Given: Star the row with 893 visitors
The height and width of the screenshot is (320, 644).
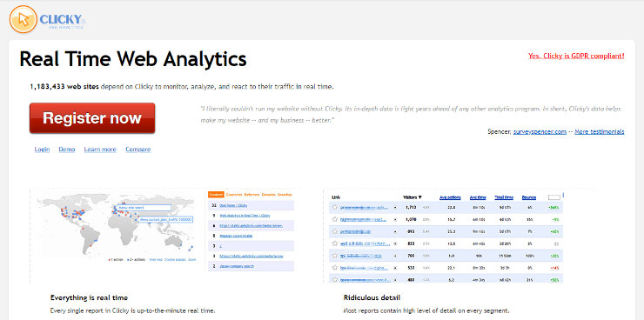Looking at the screenshot, I should click(x=335, y=232).
